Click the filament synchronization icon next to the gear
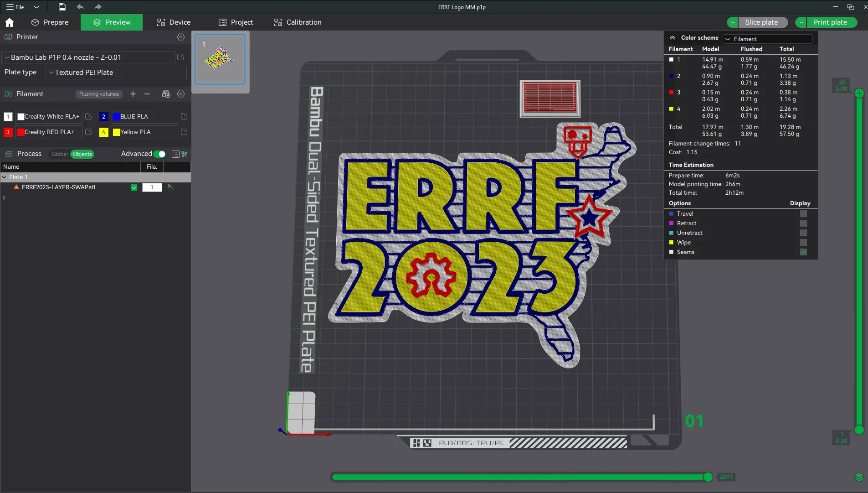 click(x=166, y=94)
